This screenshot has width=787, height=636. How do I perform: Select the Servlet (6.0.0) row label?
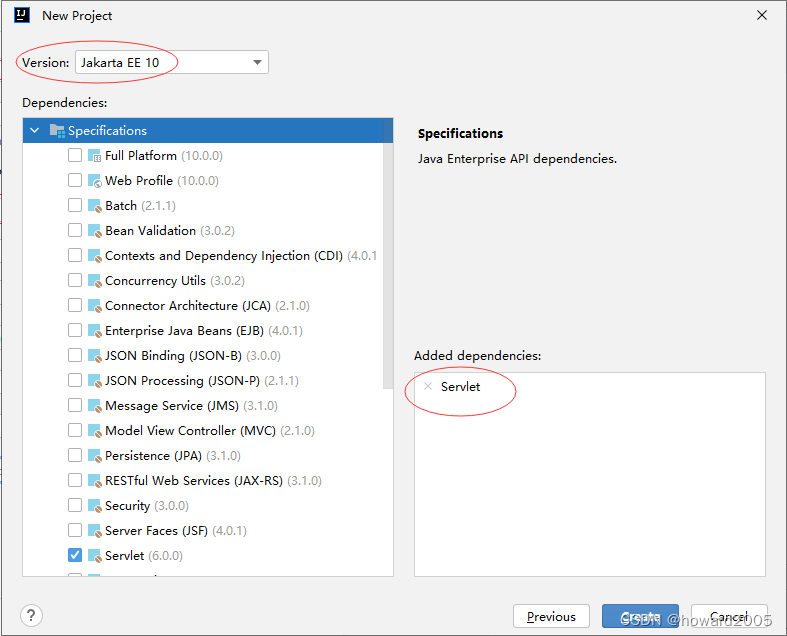(144, 556)
